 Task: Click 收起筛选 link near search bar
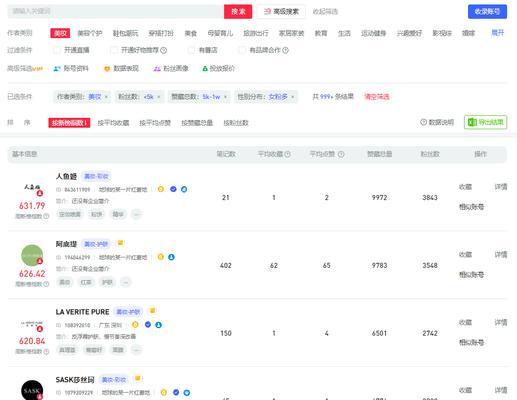pyautogui.click(x=325, y=12)
